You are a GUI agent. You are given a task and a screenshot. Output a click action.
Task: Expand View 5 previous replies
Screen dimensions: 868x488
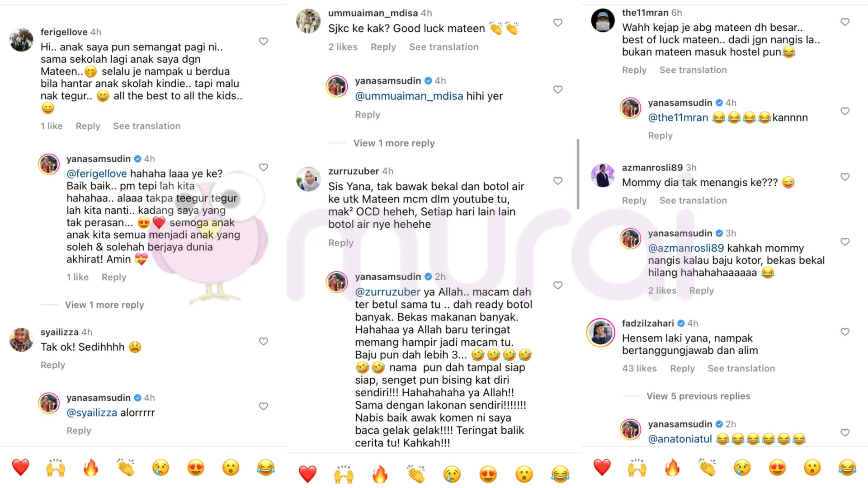[698, 396]
